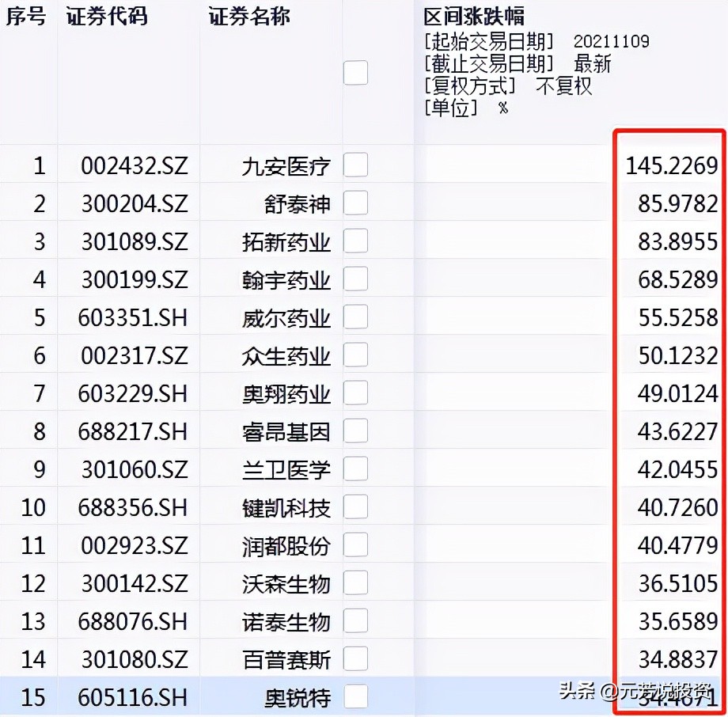Screen dimensions: 728x717
Task: Select stock code 002432.SZ
Action: [x=135, y=165]
